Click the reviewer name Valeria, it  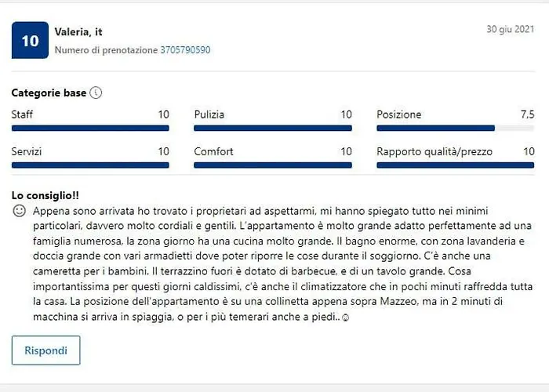click(x=78, y=32)
